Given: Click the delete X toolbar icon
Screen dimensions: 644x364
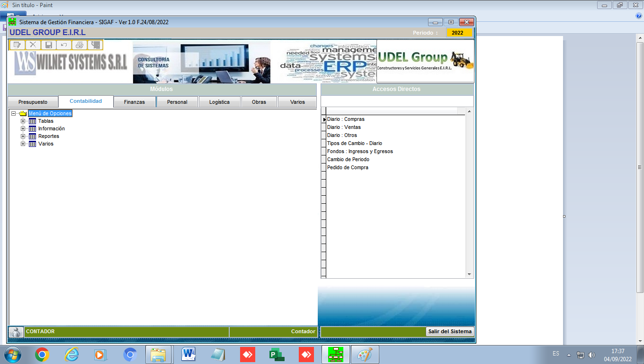Looking at the screenshot, I should click(x=33, y=45).
